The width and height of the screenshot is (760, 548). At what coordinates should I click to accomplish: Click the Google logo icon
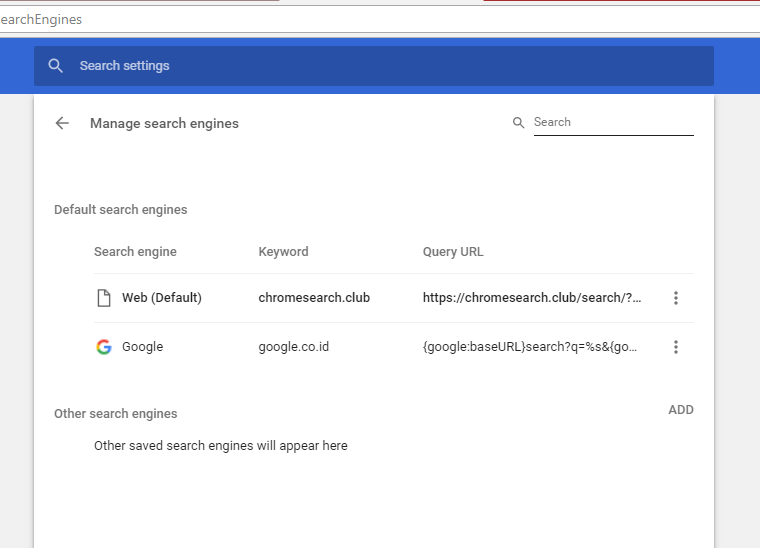104,347
